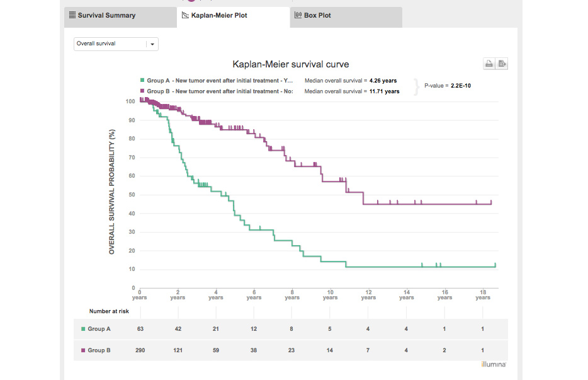
Task: Click the Survival Summary table icon
Action: pyautogui.click(x=72, y=15)
